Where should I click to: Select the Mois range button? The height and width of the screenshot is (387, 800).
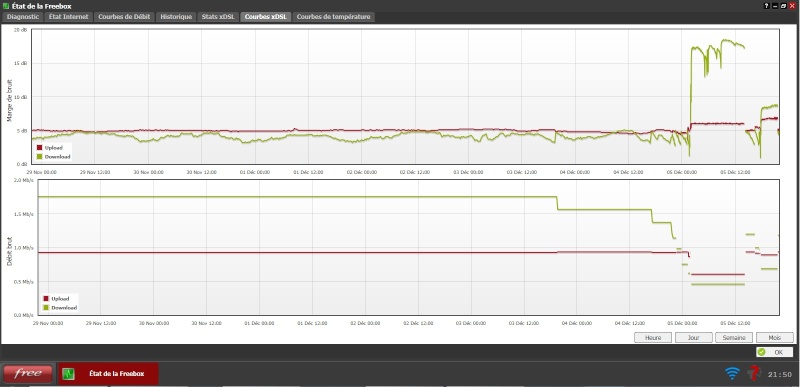click(774, 338)
